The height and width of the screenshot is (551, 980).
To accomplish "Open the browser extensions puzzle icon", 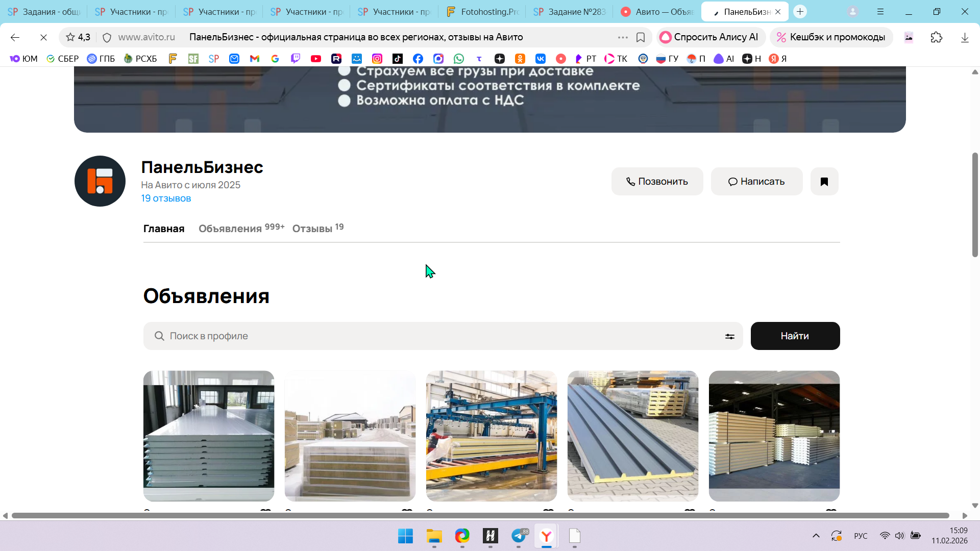I will pyautogui.click(x=936, y=37).
